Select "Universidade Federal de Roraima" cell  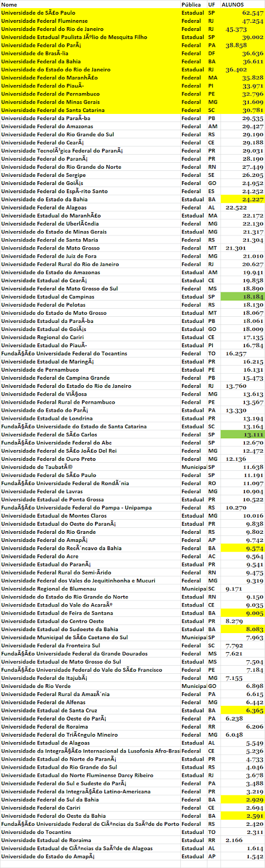pyautogui.click(x=45, y=727)
